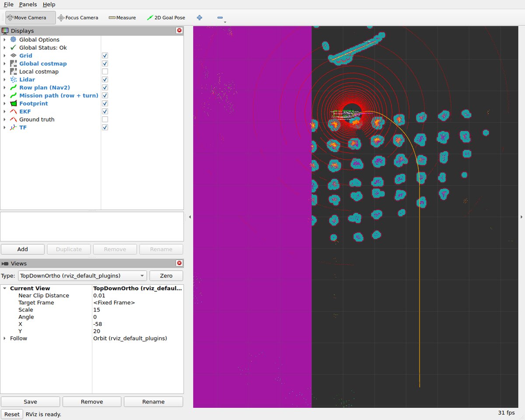Click the TF axes icon

pos(13,127)
